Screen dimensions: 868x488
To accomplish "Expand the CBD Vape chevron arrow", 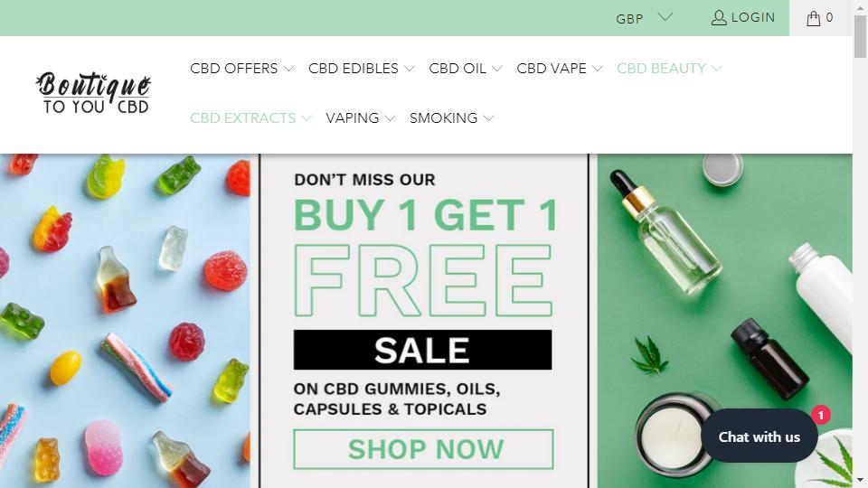I will [x=597, y=69].
